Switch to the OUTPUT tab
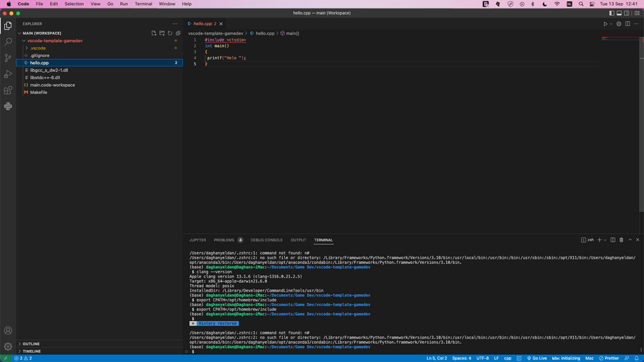 point(298,240)
